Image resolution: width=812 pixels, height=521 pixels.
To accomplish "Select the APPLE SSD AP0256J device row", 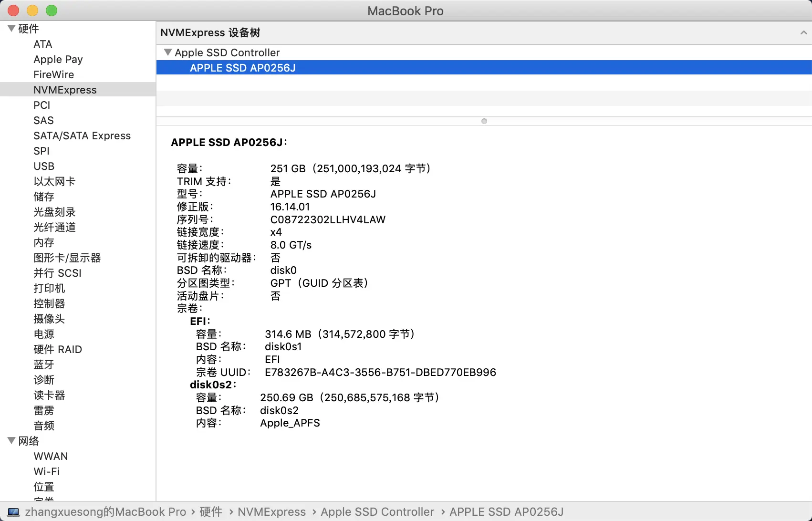I will [x=484, y=68].
